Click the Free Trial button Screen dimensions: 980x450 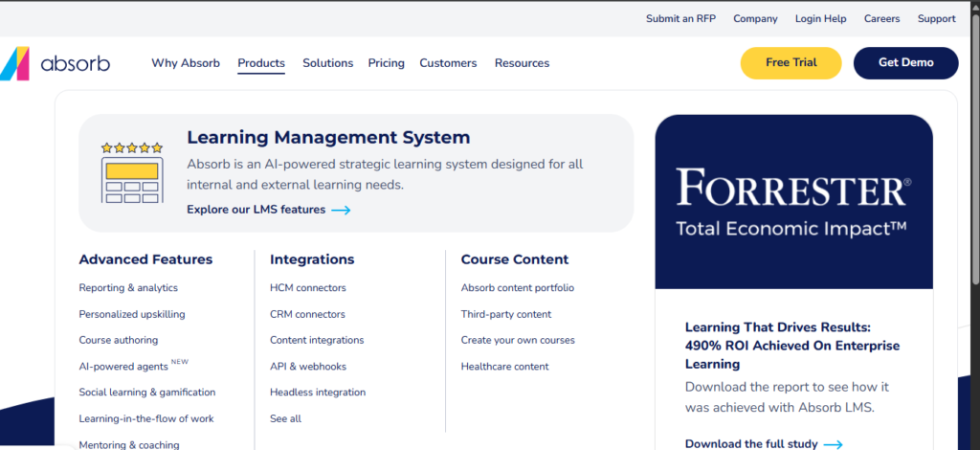(x=791, y=63)
